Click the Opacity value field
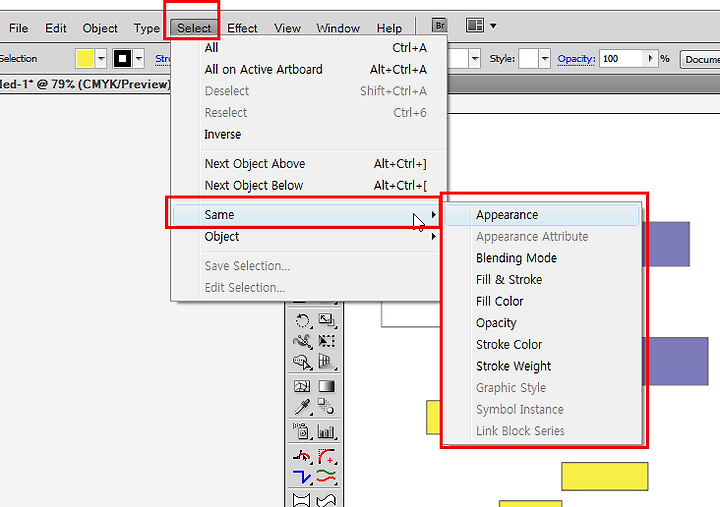 pos(622,59)
